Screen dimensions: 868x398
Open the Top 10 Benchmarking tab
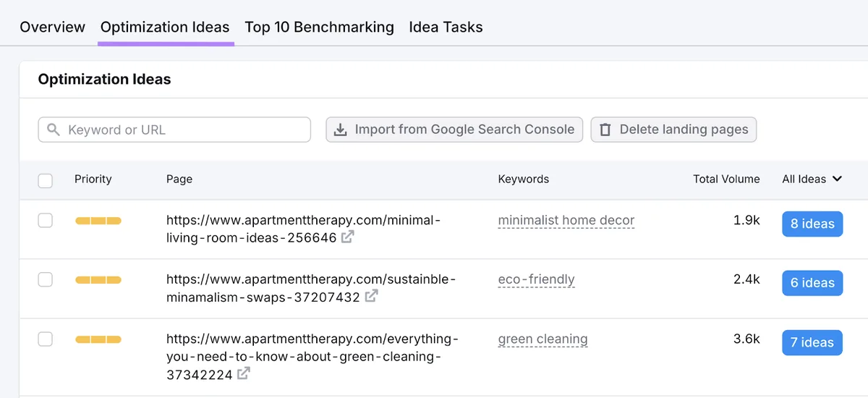[x=319, y=27]
